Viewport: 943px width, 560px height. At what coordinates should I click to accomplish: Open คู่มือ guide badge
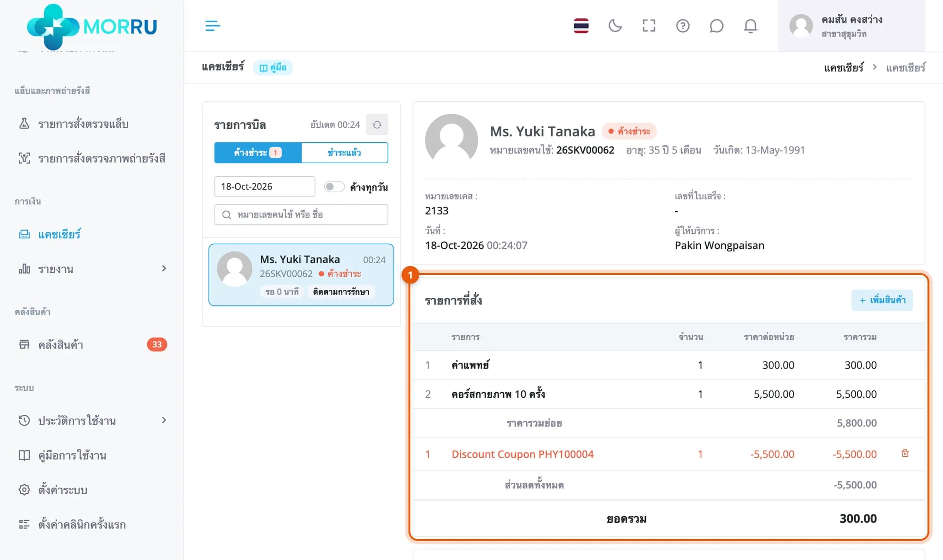coord(273,67)
